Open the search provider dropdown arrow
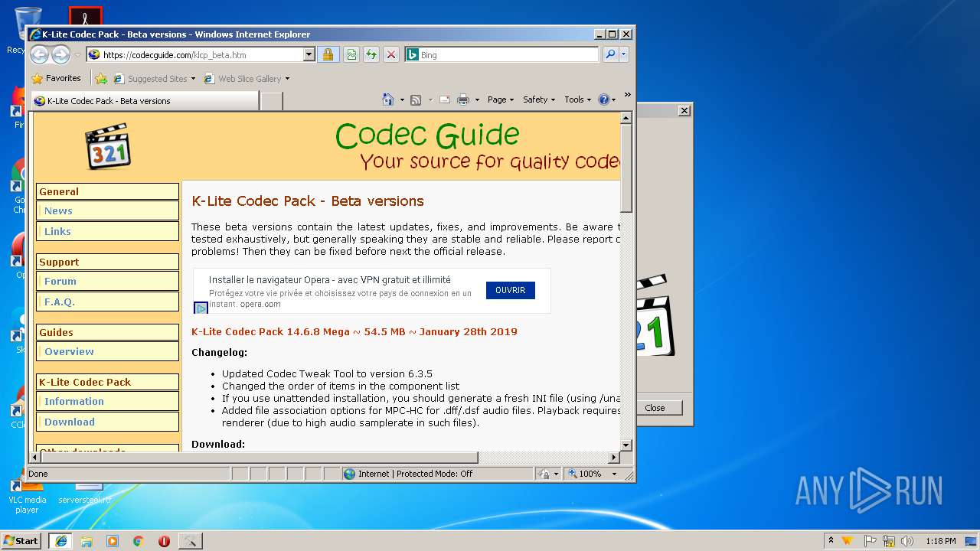This screenshot has height=551, width=980. click(624, 54)
